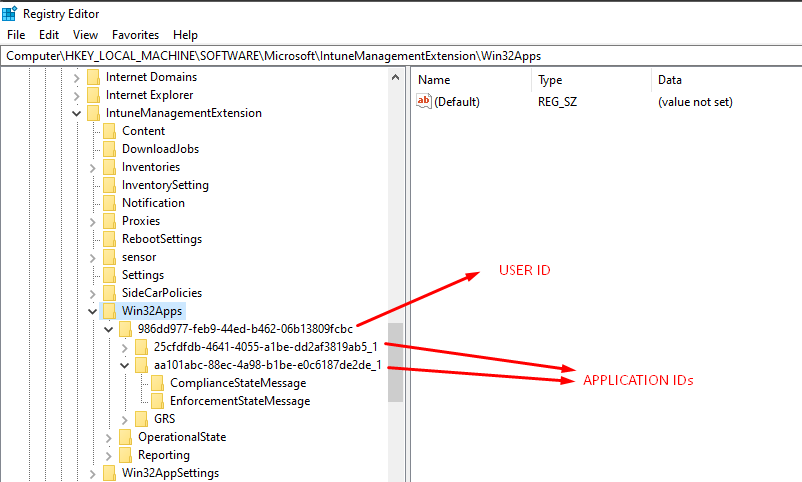The height and width of the screenshot is (482, 802).
Task: Click the tree pane scroll-up arrow
Action: [x=395, y=77]
